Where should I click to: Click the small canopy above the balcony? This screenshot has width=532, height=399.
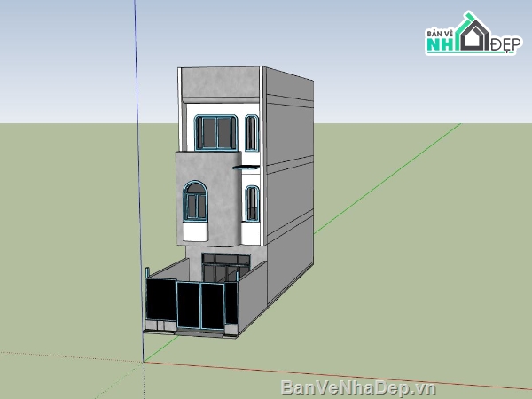[x=244, y=165]
